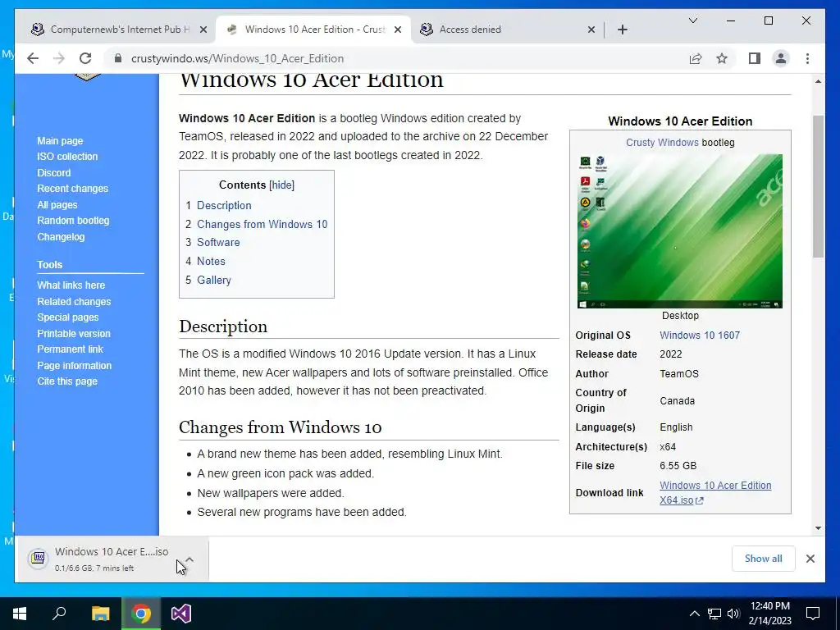840x630 pixels.
Task: Click the Windows 10 Acer Edition X64.iso download link
Action: 715,492
